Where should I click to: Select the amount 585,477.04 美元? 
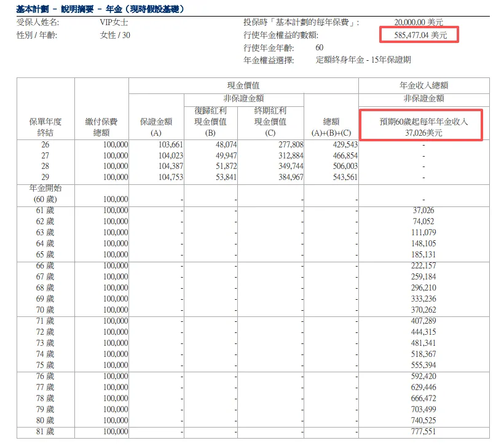pos(420,35)
